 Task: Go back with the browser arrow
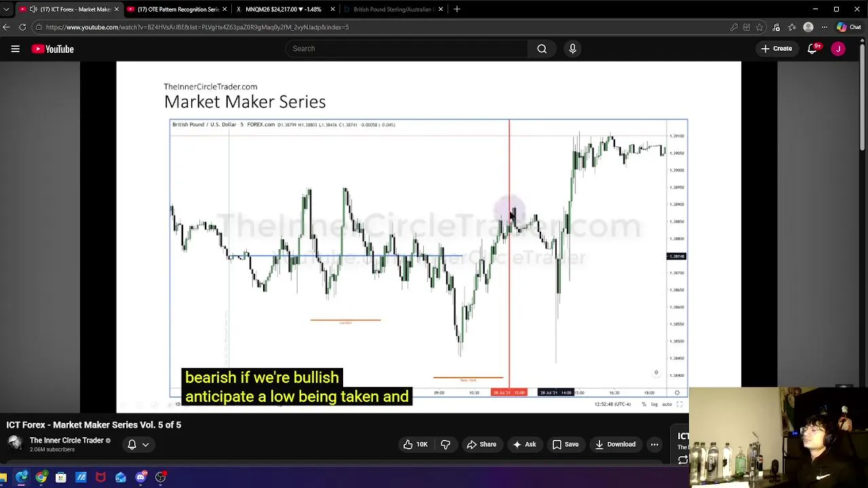coord(6,27)
